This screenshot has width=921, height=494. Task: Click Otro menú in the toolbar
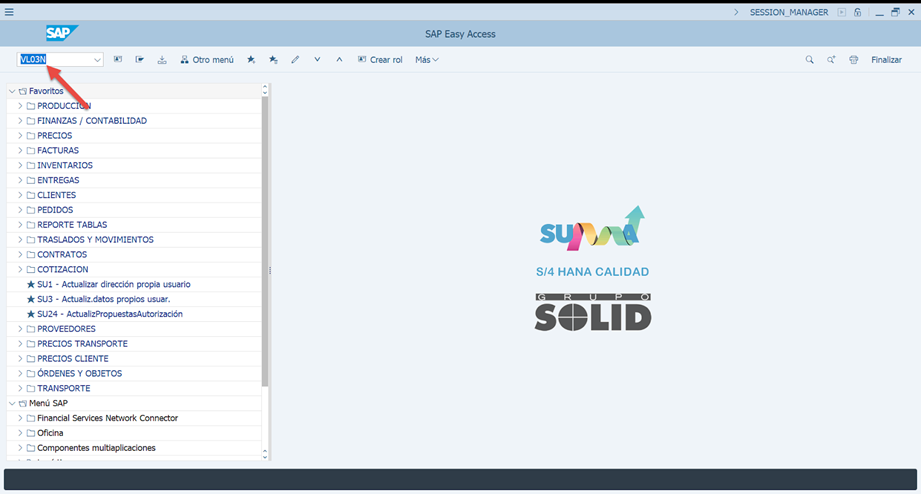207,60
